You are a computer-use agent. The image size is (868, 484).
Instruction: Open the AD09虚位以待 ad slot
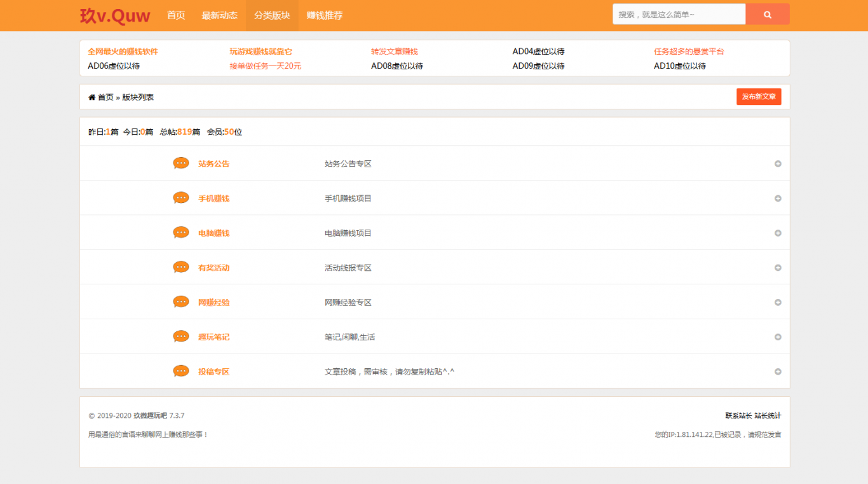pos(538,66)
